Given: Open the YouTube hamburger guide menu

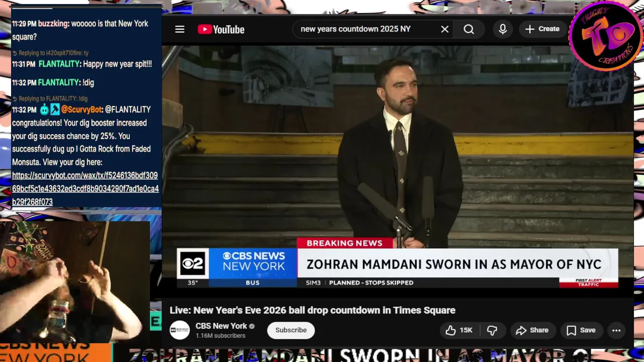Looking at the screenshot, I should [180, 29].
